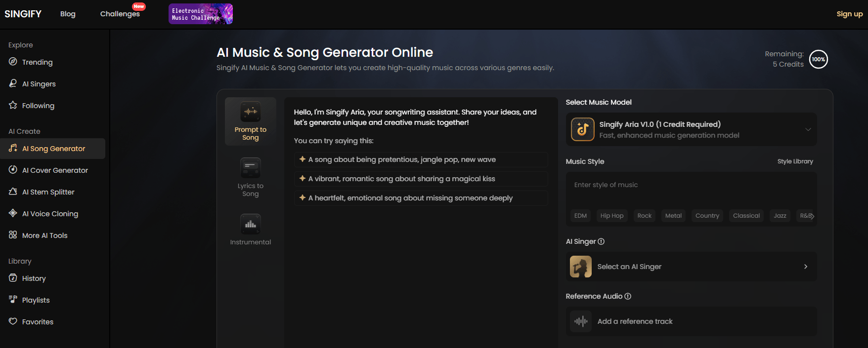Click the reference track waveform icon

coord(581,321)
